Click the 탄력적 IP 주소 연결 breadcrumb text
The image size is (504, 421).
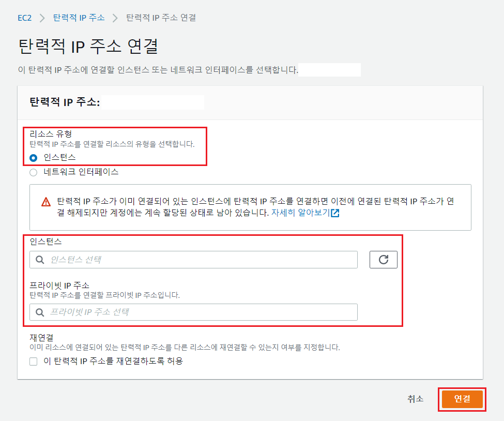tap(161, 18)
